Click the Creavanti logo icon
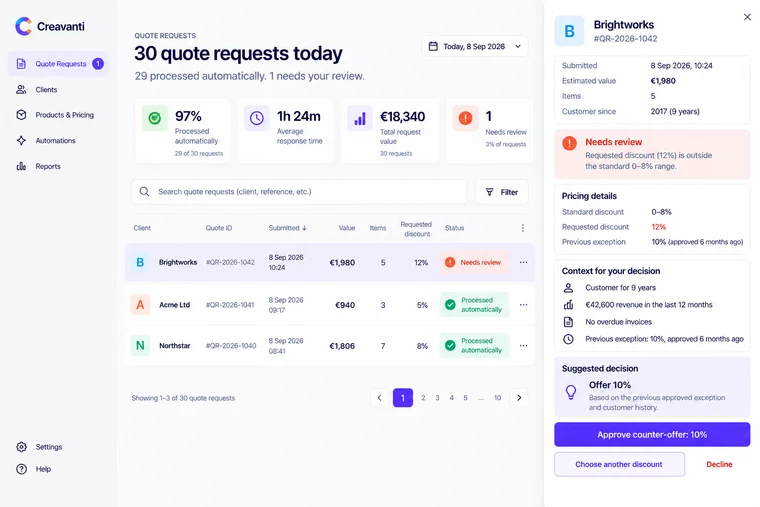The width and height of the screenshot is (760, 507). 23,26
